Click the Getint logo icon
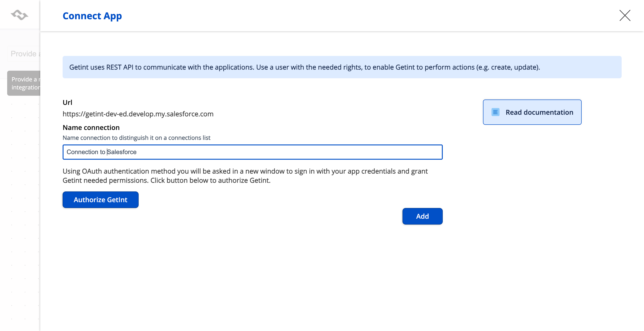The width and height of the screenshot is (644, 331). (x=19, y=15)
